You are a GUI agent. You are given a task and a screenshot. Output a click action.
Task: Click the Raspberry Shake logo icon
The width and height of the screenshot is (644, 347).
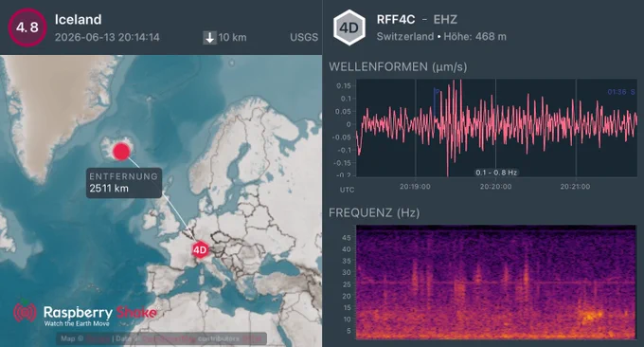(25, 313)
